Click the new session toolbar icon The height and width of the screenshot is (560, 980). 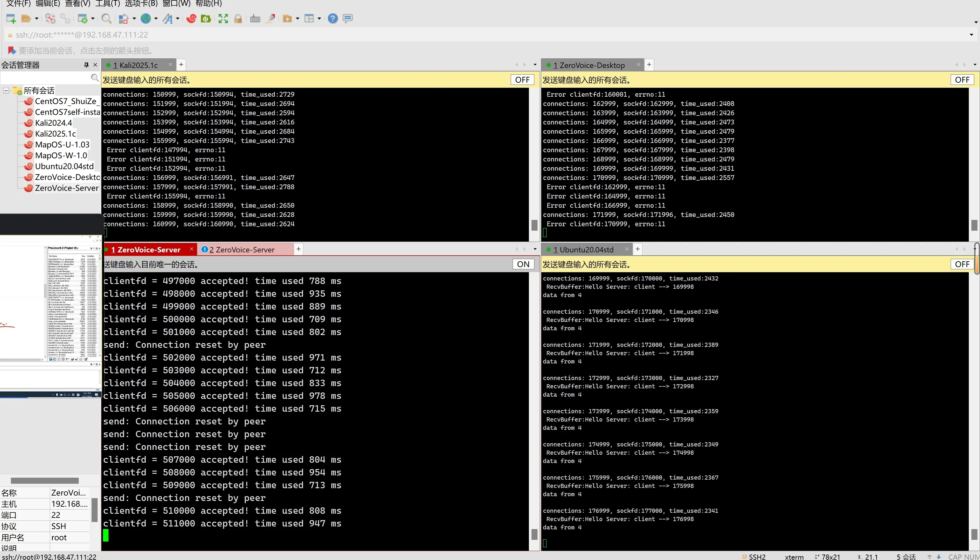click(11, 19)
